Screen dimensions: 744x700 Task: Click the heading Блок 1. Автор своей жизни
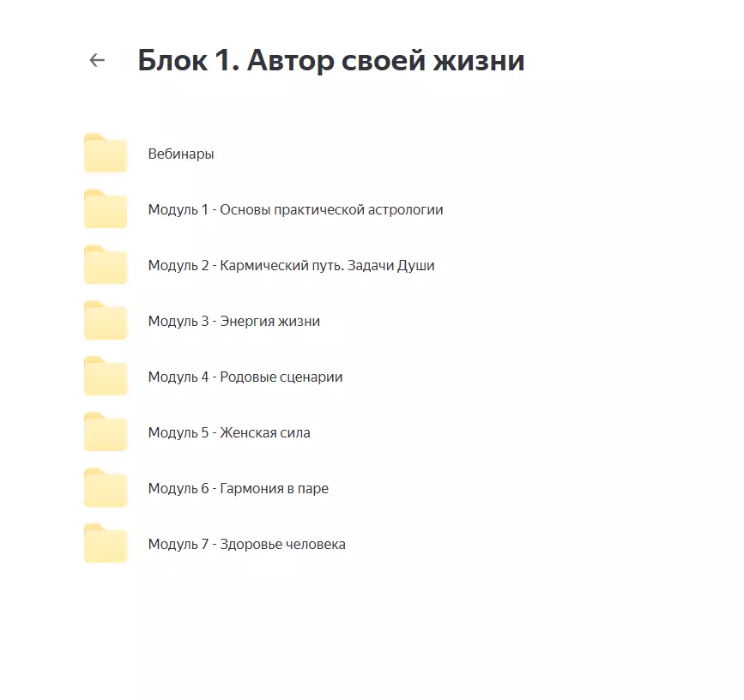[x=333, y=59]
